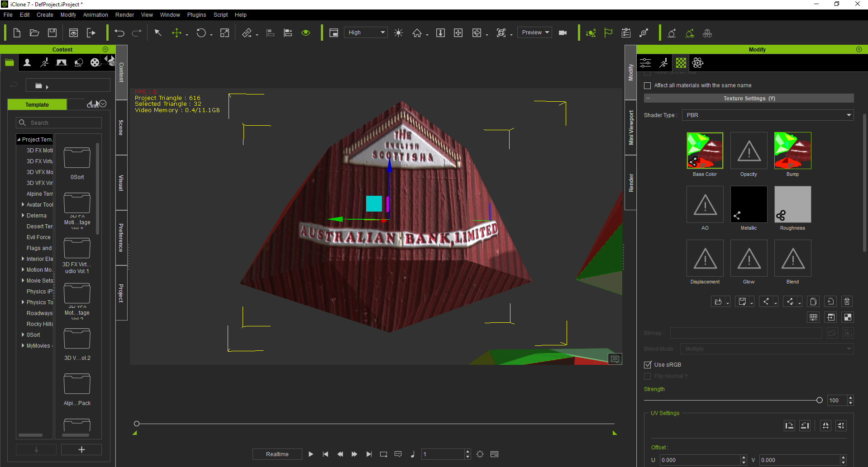Viewport: 868px width, 467px height.
Task: Check Affect all materials with same name
Action: [x=647, y=85]
